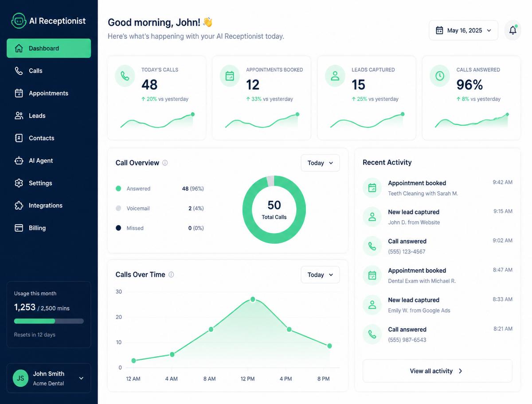The width and height of the screenshot is (532, 404).
Task: Open the Call Overview Today dropdown
Action: (320, 163)
